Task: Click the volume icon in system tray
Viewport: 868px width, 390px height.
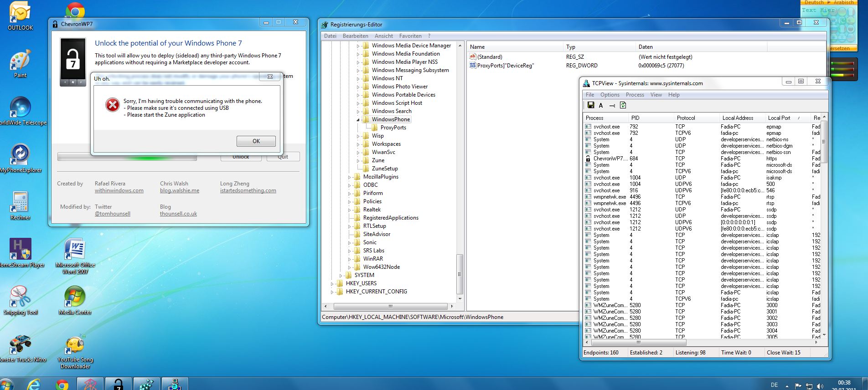Action: click(820, 386)
